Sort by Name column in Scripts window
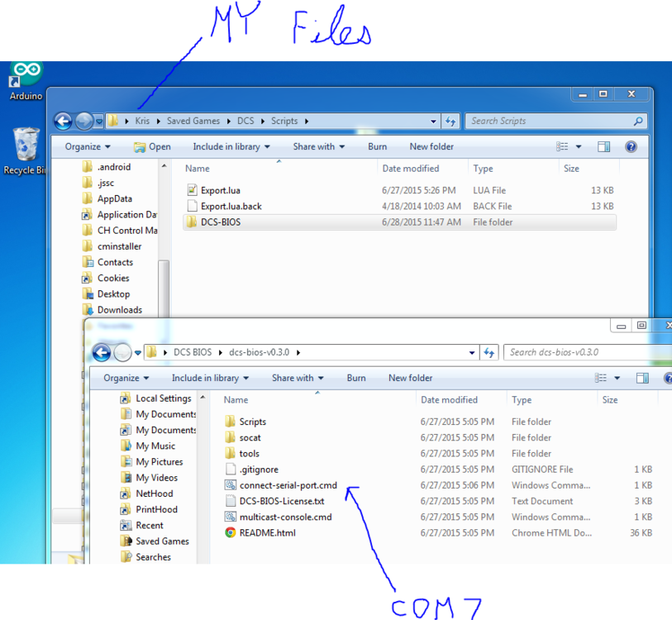This screenshot has height=620, width=672. (198, 169)
